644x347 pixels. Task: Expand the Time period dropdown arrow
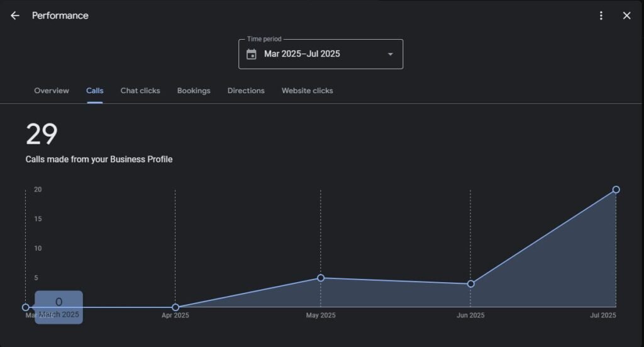(x=390, y=54)
